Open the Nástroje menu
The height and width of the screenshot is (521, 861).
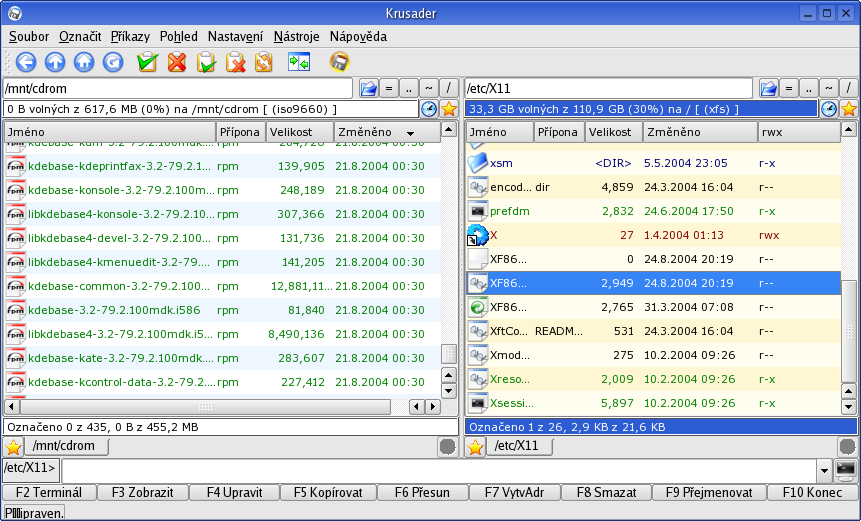click(x=297, y=37)
